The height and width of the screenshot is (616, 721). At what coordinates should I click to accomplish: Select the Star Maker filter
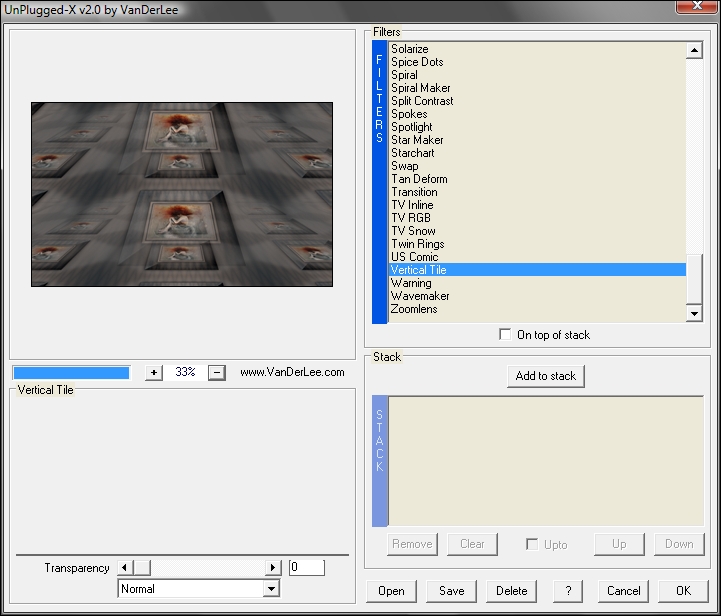[537, 140]
